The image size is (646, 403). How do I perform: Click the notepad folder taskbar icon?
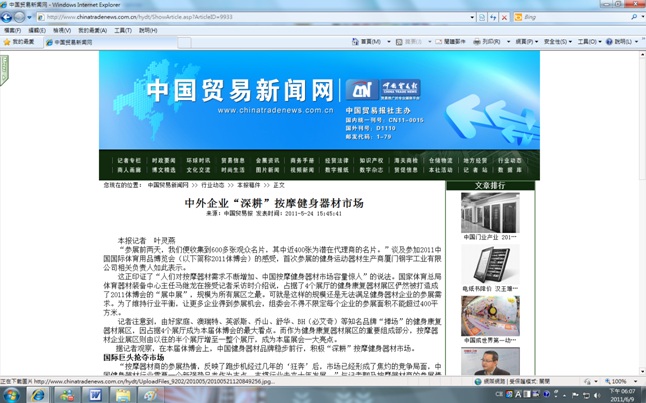point(123,396)
